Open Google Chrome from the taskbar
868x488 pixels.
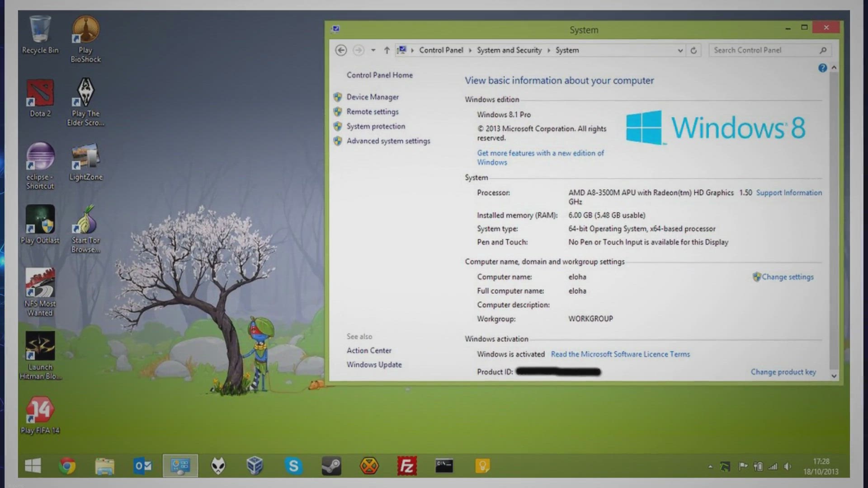[67, 466]
